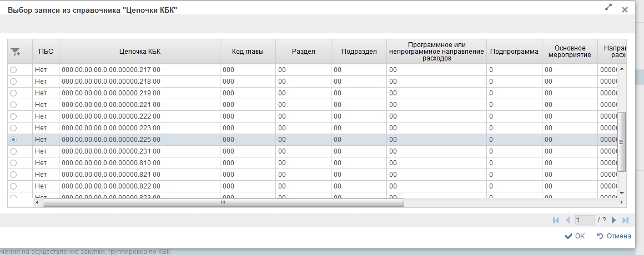The width and height of the screenshot is (644, 255).
Task: Select radio button for row ending 221 00
Action: [x=14, y=105]
